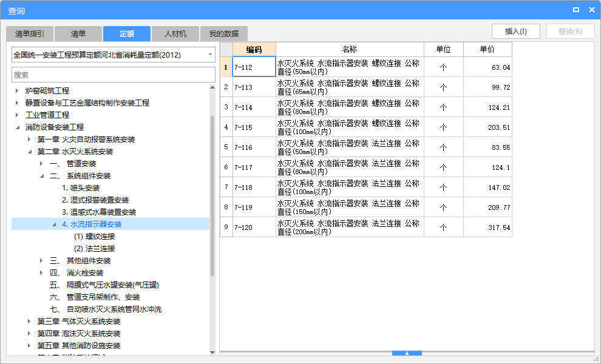Click the tree scrollbar down arrow
This screenshot has width=601, height=364.
(x=212, y=352)
